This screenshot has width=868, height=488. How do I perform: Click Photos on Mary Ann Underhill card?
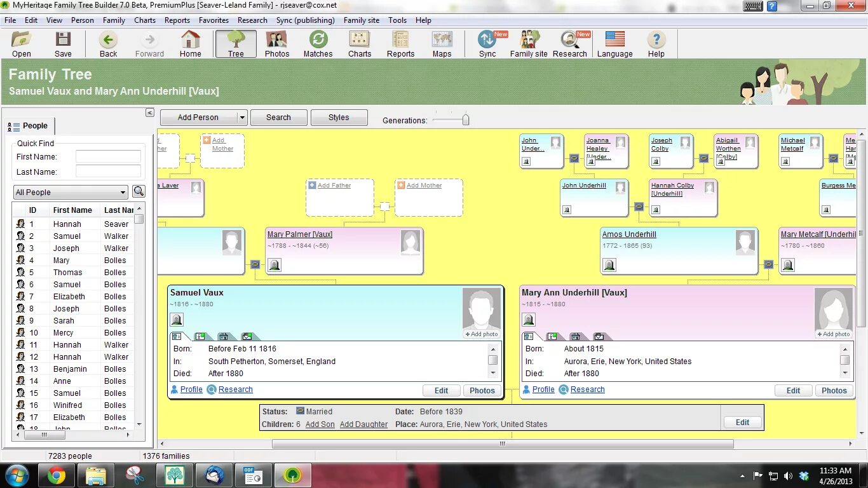pos(834,391)
